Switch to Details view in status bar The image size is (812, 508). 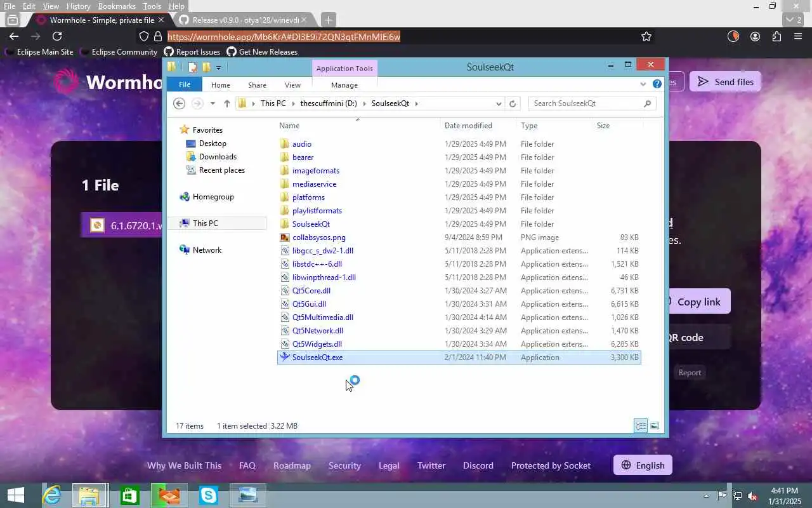tap(641, 426)
